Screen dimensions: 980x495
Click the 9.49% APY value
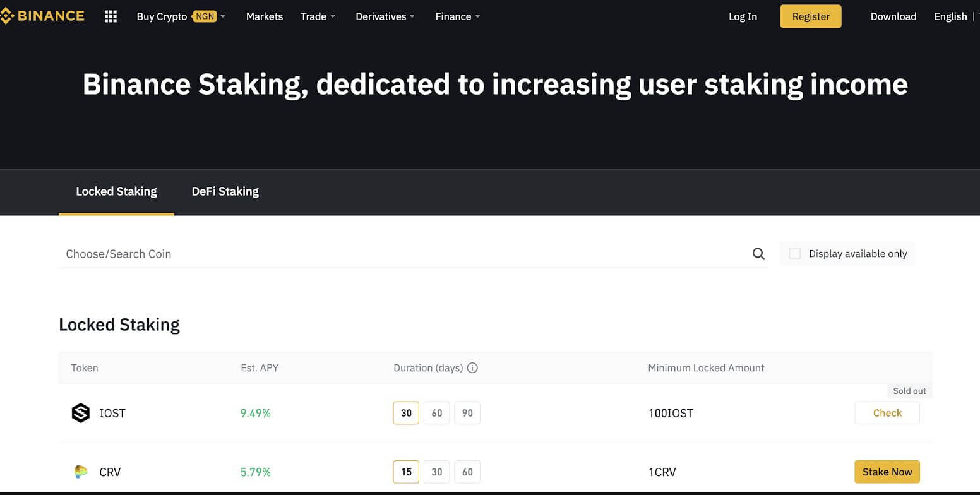pos(256,413)
